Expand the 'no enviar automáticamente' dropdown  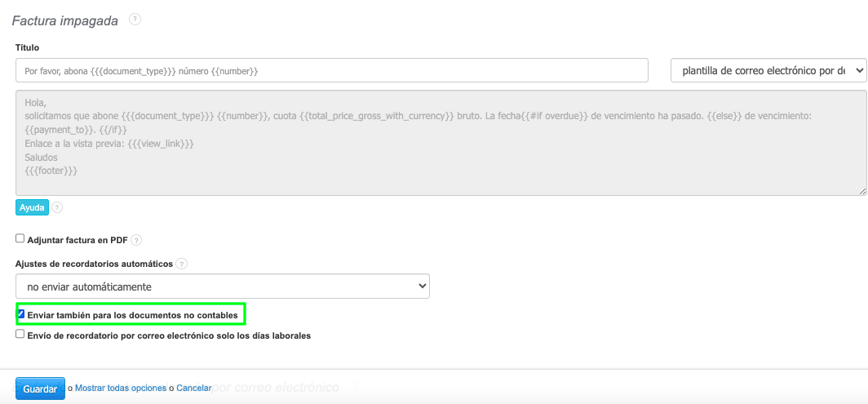[x=222, y=286]
